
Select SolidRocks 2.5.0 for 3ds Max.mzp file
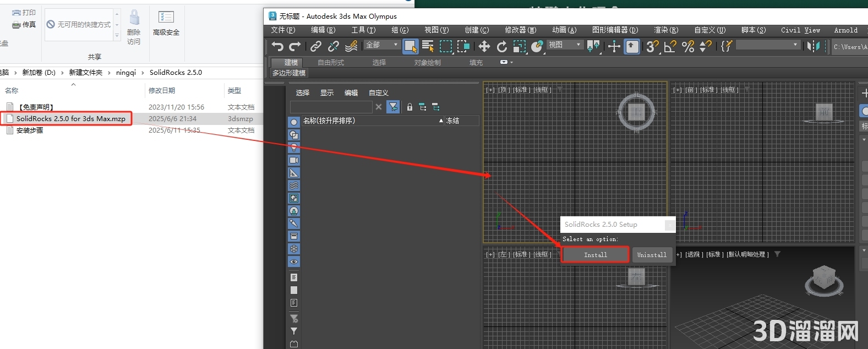[71, 118]
